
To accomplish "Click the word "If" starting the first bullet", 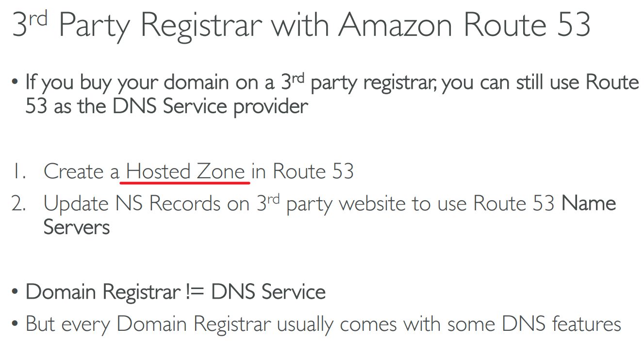I will pos(31,82).
